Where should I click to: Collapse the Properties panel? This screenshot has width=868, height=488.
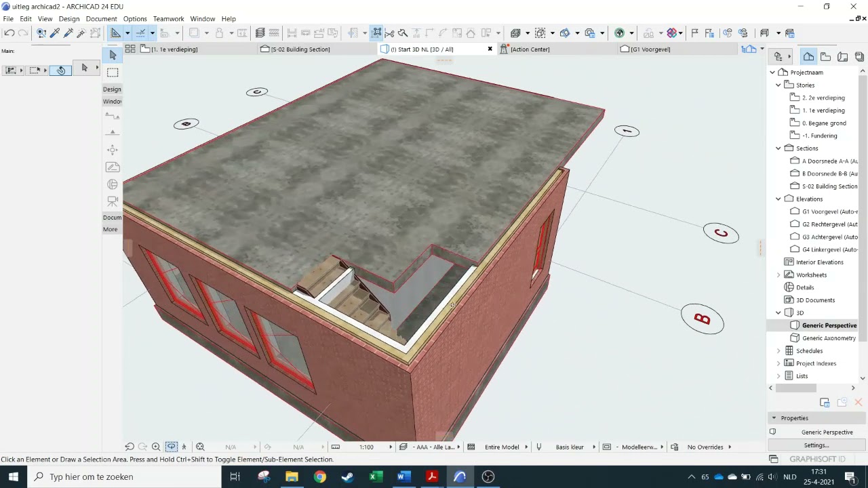774,418
